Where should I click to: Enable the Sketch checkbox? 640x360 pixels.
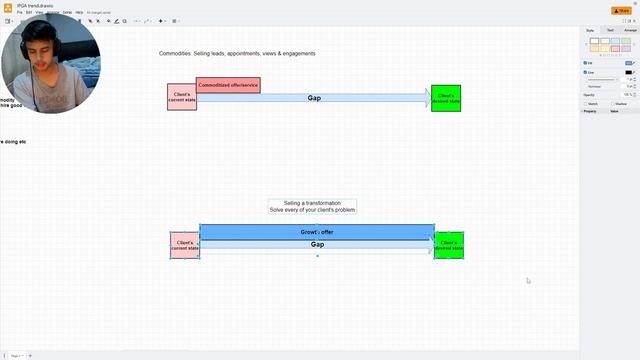click(x=586, y=104)
